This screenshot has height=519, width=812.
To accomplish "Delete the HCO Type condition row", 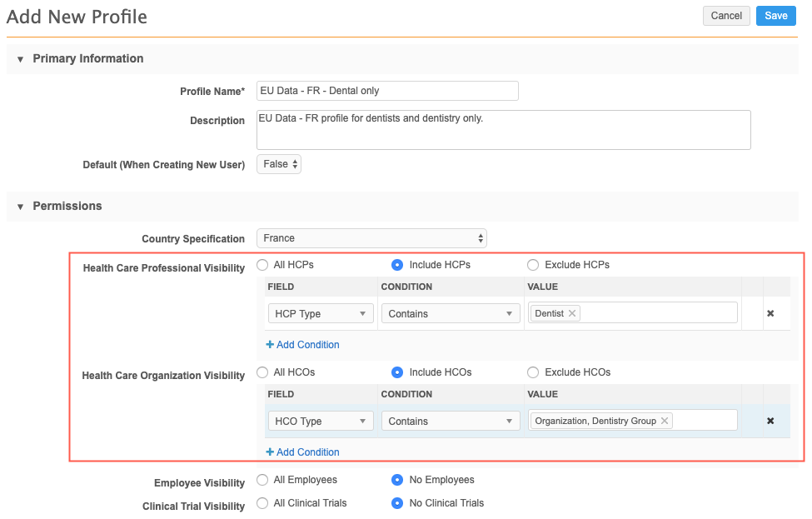I will point(770,422).
